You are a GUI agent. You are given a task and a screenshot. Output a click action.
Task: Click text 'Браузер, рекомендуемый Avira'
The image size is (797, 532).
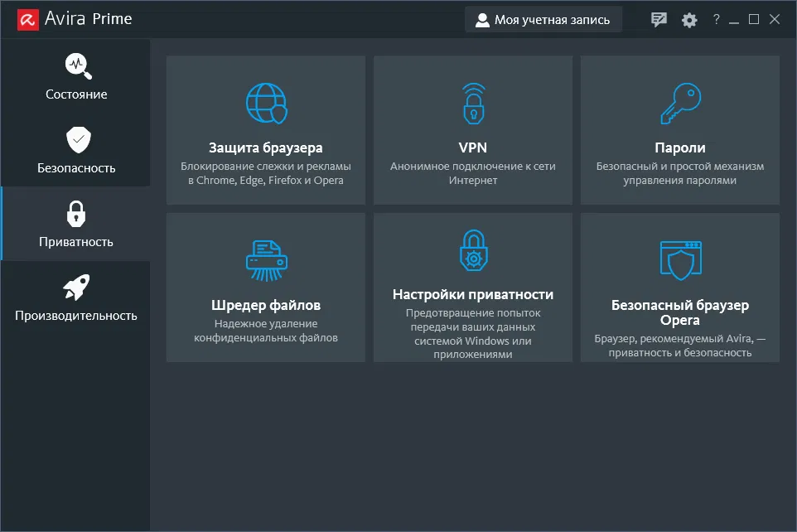(674, 339)
